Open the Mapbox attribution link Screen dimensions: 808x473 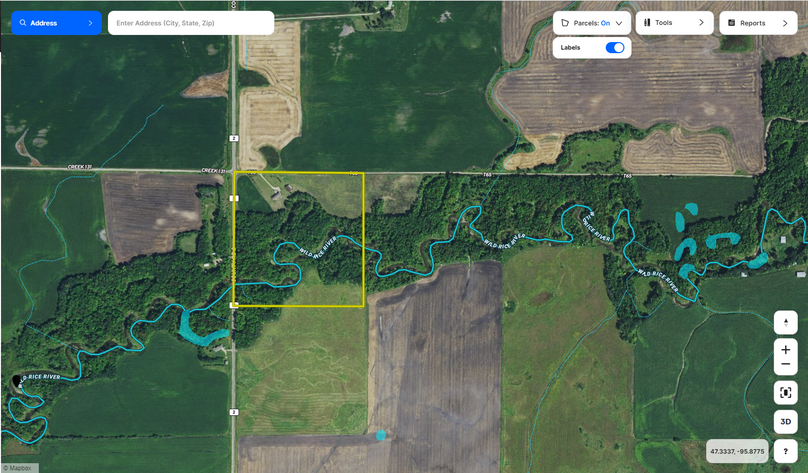pyautogui.click(x=17, y=468)
